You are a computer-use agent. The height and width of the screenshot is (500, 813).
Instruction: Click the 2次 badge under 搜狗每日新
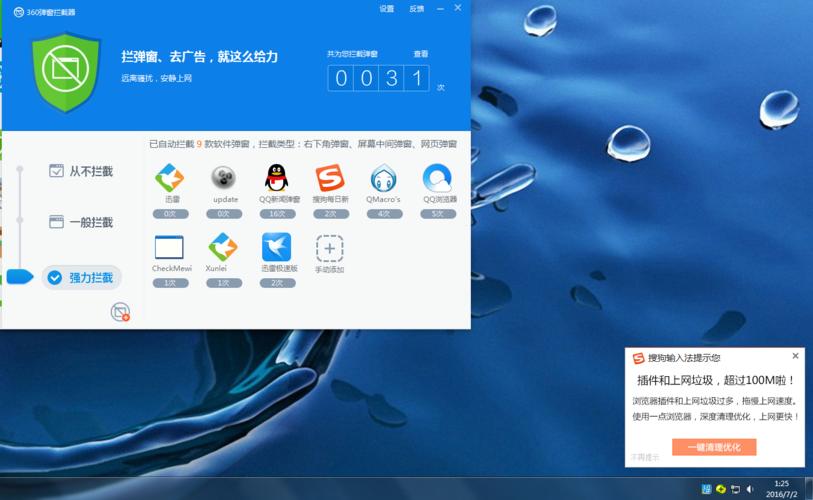coord(331,214)
